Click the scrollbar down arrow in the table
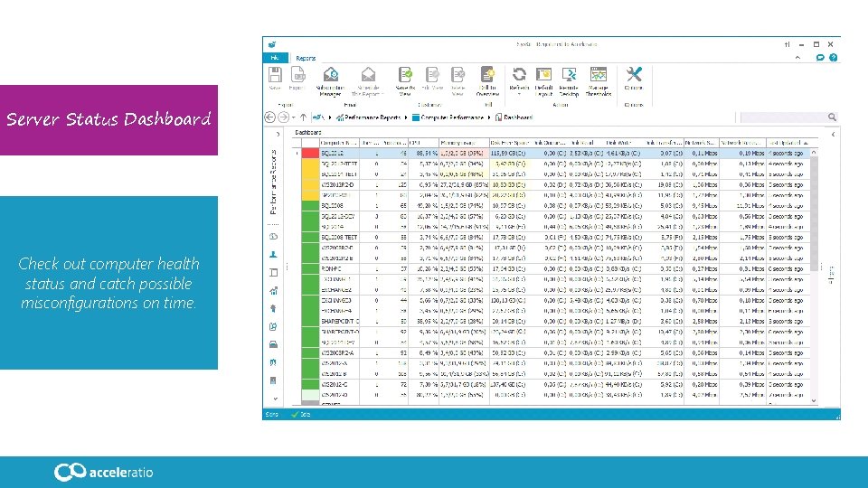This screenshot has height=488, width=868. pyautogui.click(x=814, y=400)
